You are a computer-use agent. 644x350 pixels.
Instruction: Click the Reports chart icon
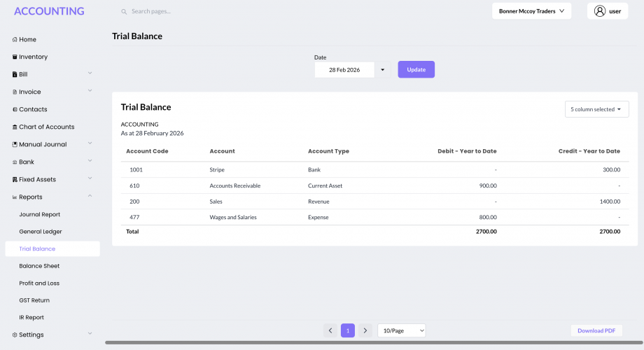point(15,197)
